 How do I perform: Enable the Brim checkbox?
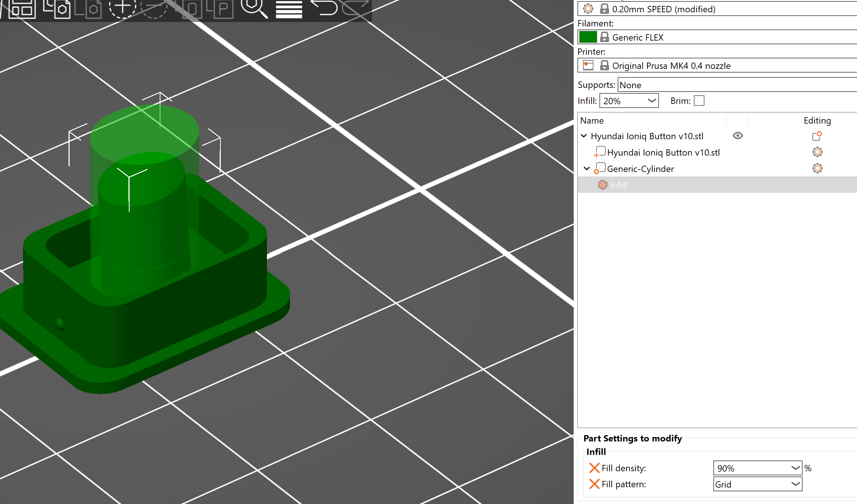pyautogui.click(x=699, y=101)
